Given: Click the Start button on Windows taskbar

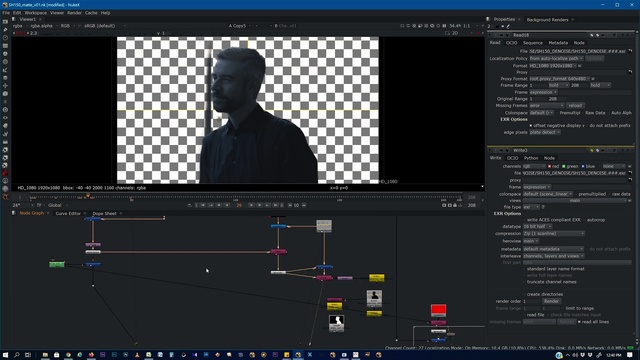Looking at the screenshot, I should pos(5,355).
